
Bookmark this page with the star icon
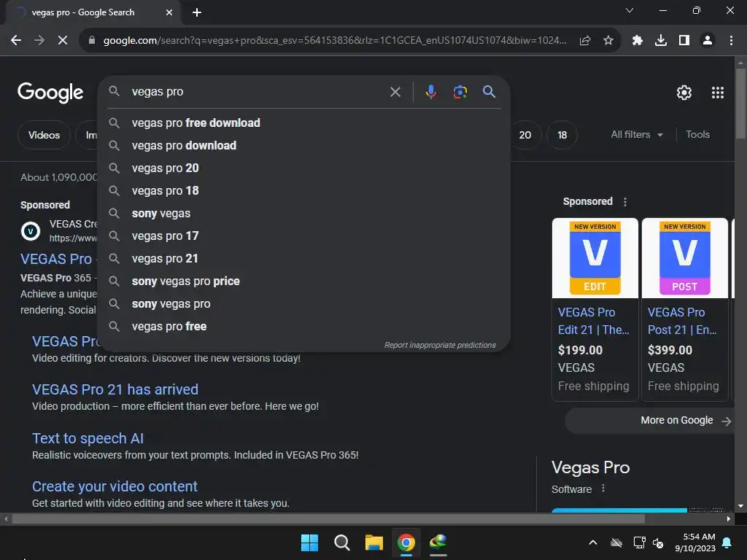pyautogui.click(x=608, y=41)
